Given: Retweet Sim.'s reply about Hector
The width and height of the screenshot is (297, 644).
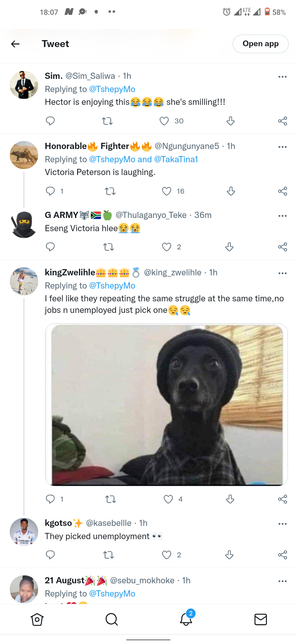Looking at the screenshot, I should pos(107,121).
